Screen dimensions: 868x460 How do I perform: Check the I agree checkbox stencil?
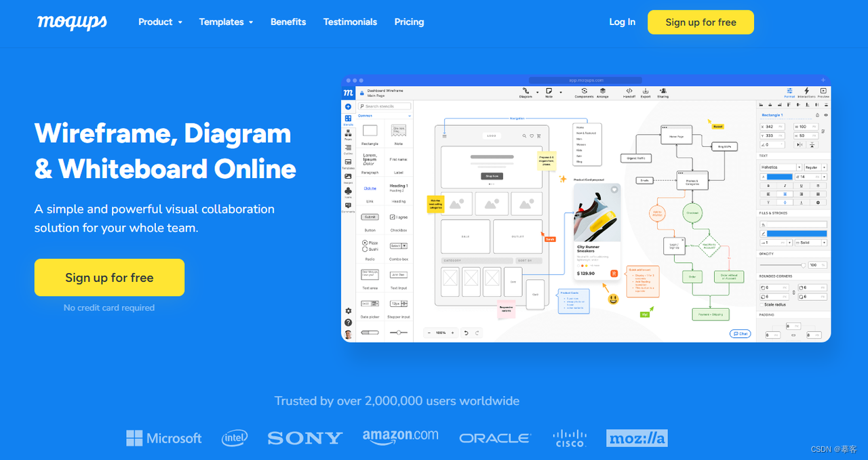tap(393, 217)
